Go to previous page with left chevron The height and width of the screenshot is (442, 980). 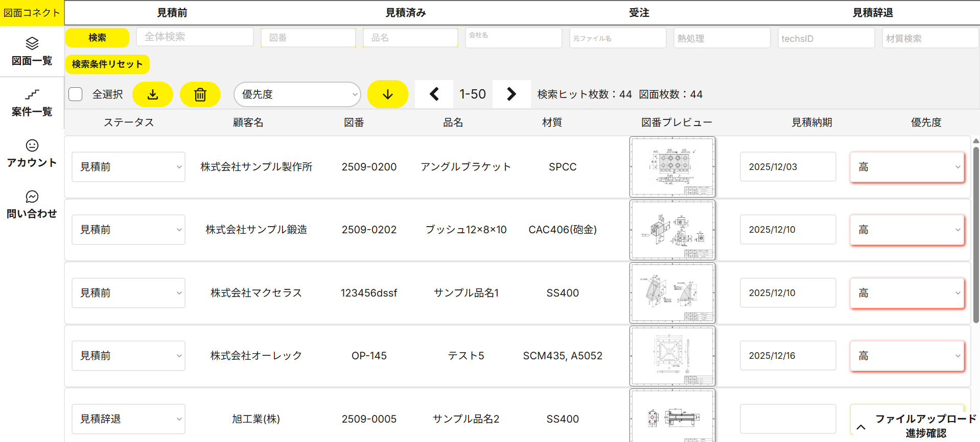tap(434, 94)
